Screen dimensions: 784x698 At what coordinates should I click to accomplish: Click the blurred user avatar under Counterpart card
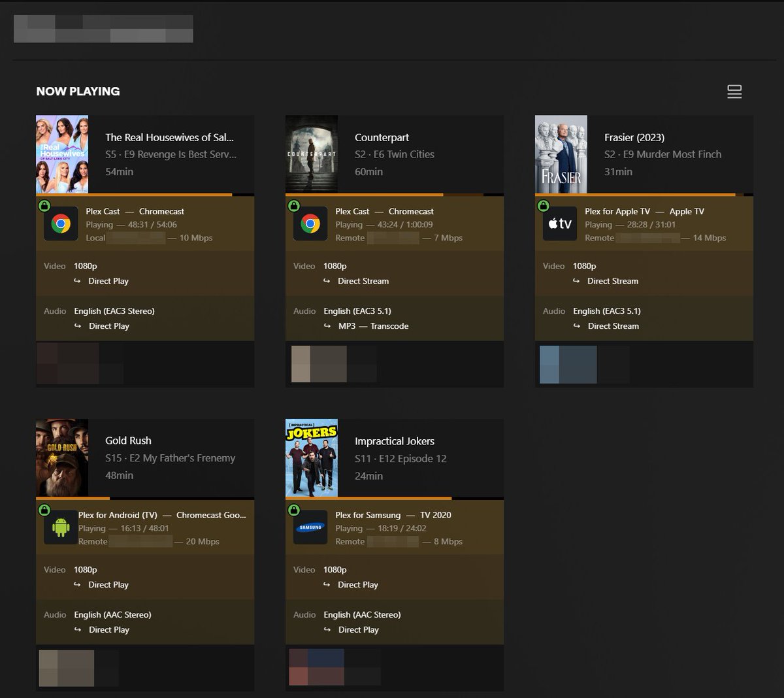pyautogui.click(x=319, y=364)
